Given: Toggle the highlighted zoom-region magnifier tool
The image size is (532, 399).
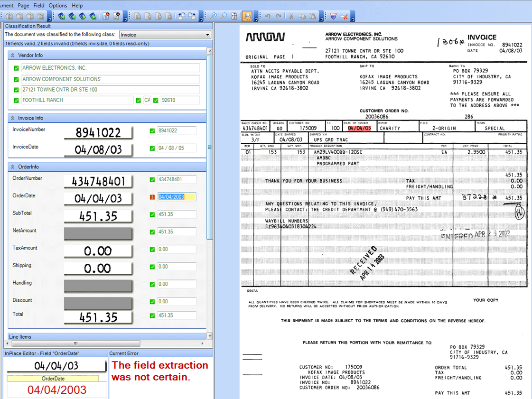Looking at the screenshot, I should (x=247, y=16).
